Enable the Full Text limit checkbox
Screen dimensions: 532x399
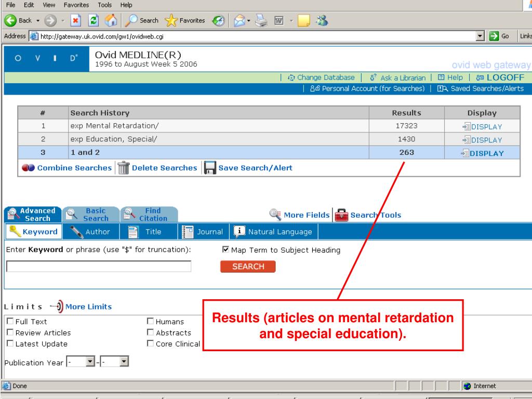pos(10,321)
